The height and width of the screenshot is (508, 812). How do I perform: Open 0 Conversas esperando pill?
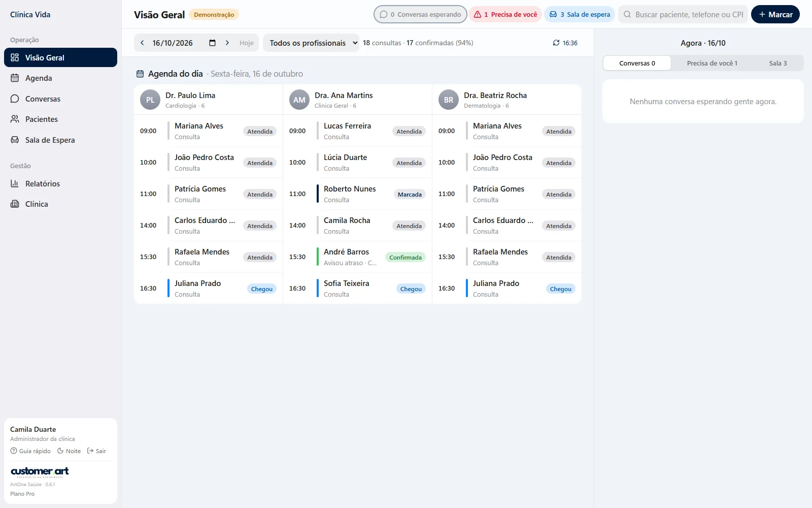[420, 14]
